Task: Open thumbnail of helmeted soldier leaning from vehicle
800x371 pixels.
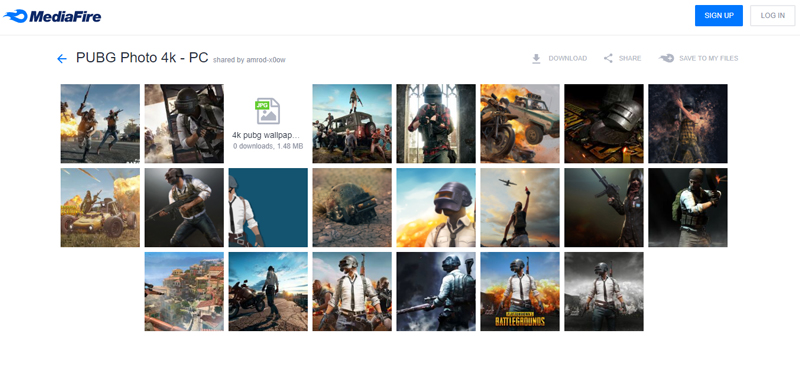Action: pos(184,123)
